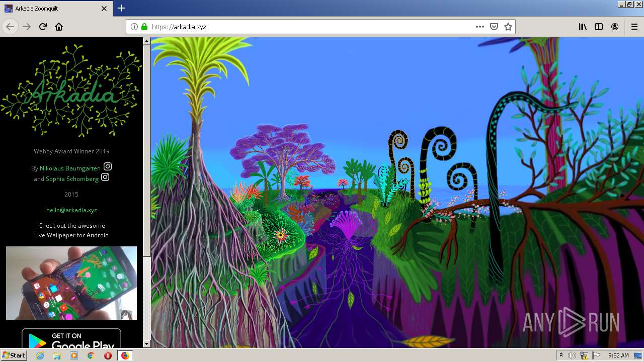Screen dimensions: 644x362
Task: Click Webby Award Winner 2019 text
Action: coord(71,151)
